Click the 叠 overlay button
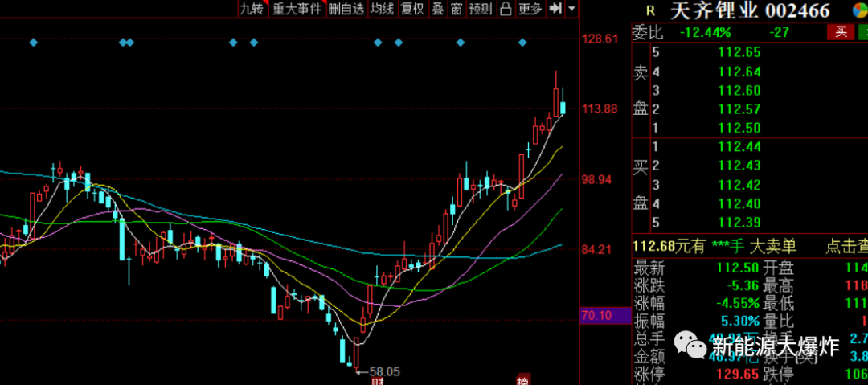The image size is (868, 385). [x=438, y=8]
